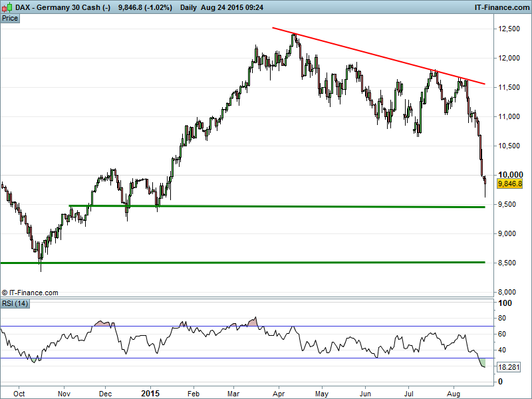532x399 pixels.
Task: Click the IT-Finance.com link at top right
Action: click(501, 7)
